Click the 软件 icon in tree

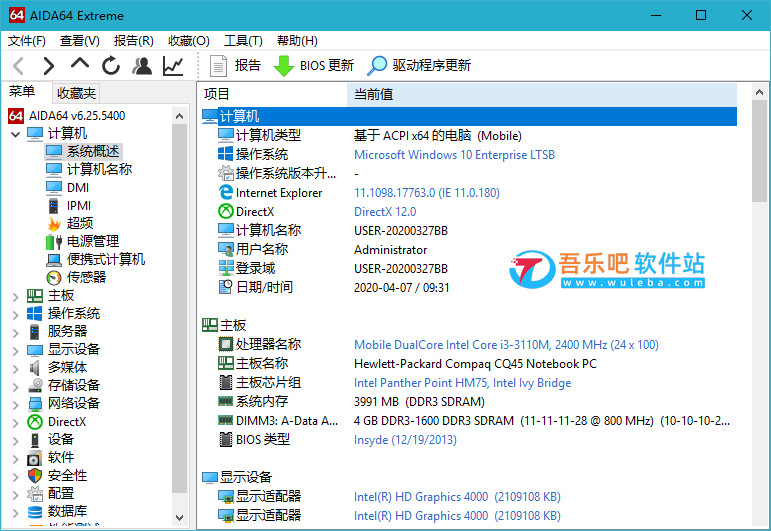tap(35, 458)
